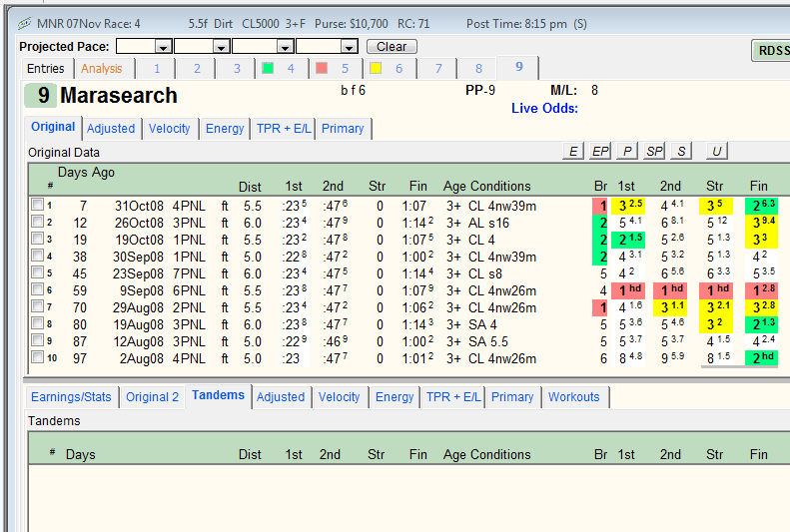Click the Days Ago column header

[86, 172]
